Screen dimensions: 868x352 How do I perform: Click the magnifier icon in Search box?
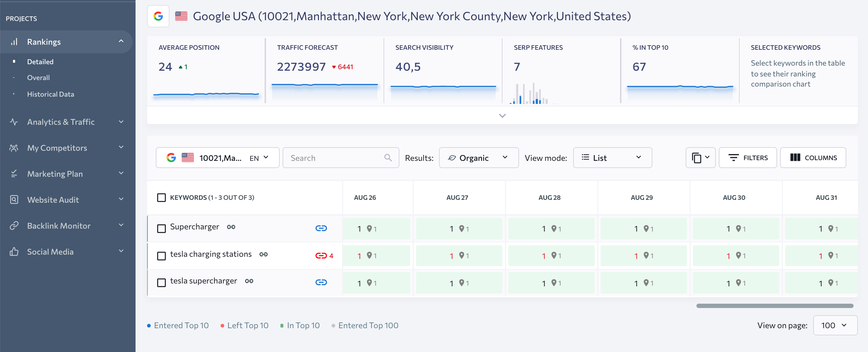(388, 158)
